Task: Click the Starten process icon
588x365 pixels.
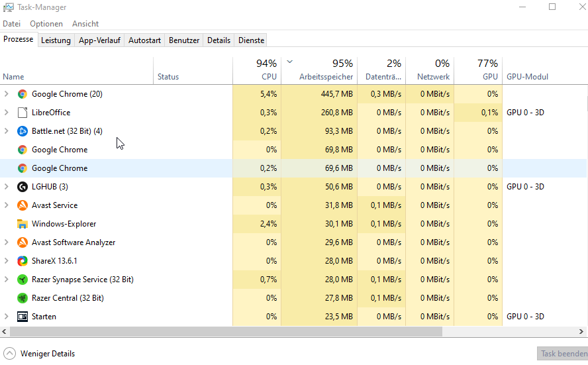Action: [x=23, y=317]
